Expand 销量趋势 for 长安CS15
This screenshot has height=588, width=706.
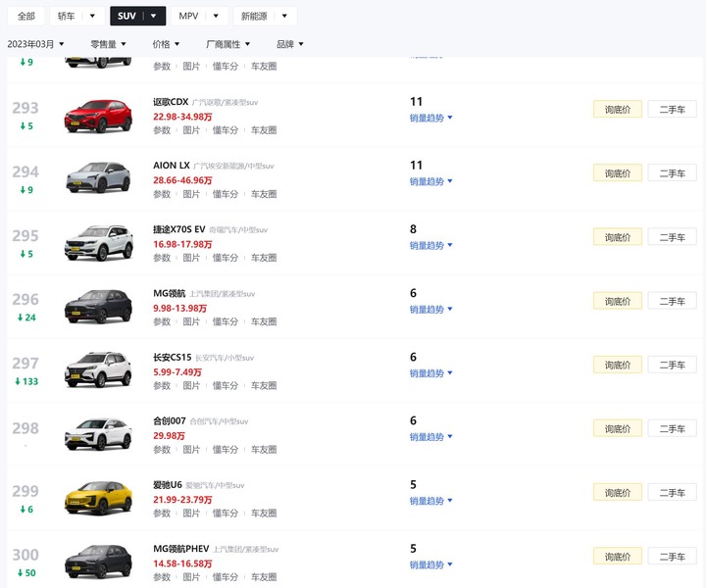pyautogui.click(x=430, y=373)
